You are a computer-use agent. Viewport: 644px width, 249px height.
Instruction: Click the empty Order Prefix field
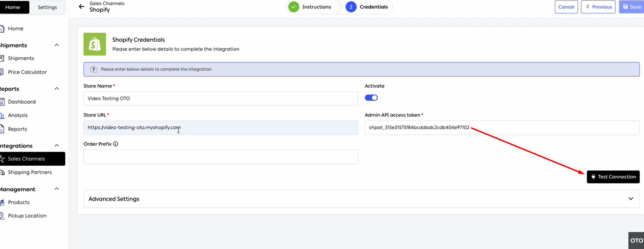point(221,157)
